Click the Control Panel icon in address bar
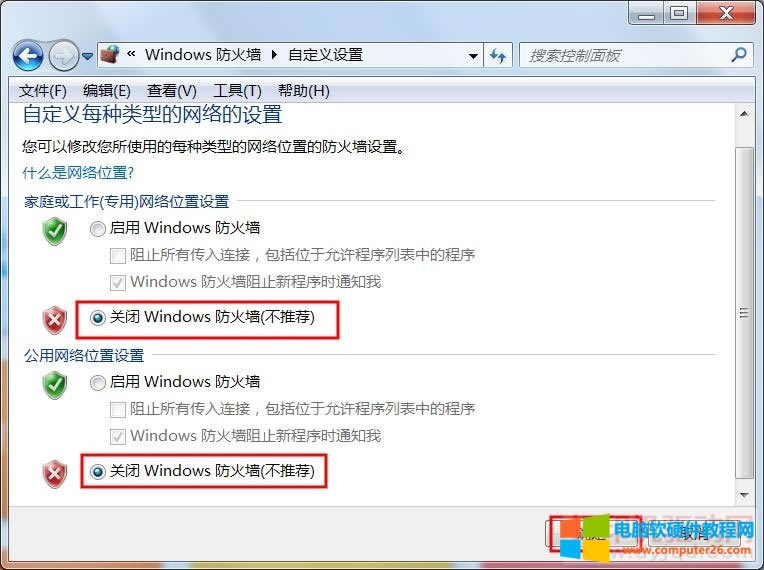 pos(112,55)
